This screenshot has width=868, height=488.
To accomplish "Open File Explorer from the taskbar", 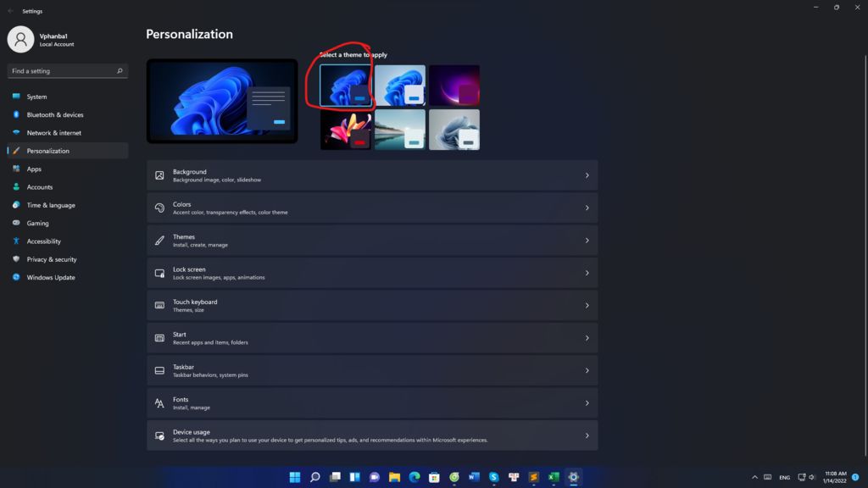I will (394, 477).
